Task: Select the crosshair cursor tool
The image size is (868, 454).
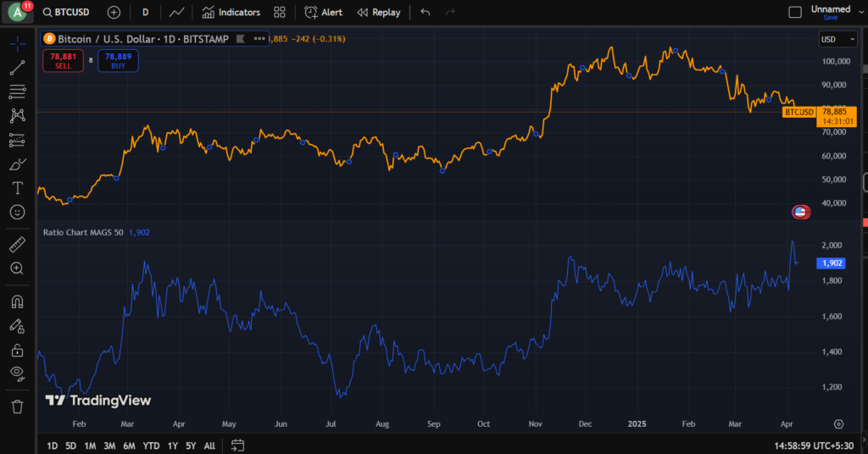Action: pos(17,44)
